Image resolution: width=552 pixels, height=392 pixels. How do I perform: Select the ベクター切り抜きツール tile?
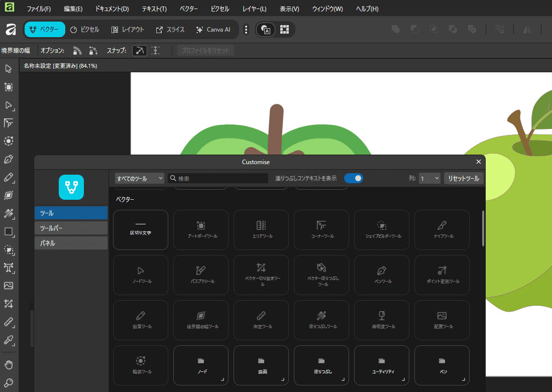tap(261, 275)
